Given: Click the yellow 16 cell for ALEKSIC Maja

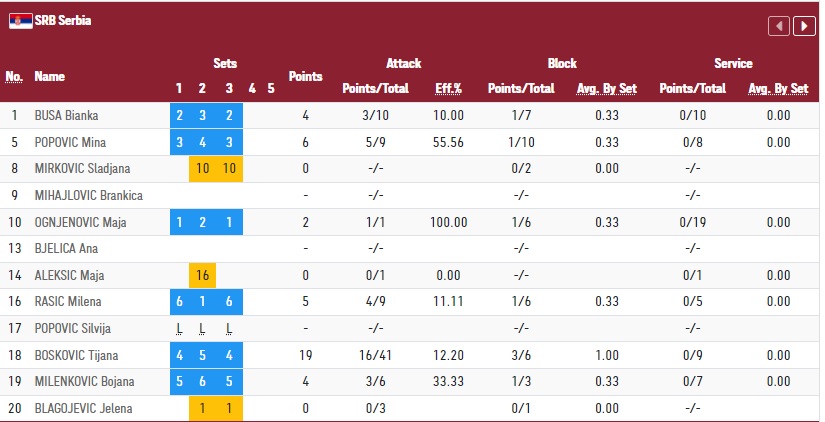Looking at the screenshot, I should click(202, 275).
